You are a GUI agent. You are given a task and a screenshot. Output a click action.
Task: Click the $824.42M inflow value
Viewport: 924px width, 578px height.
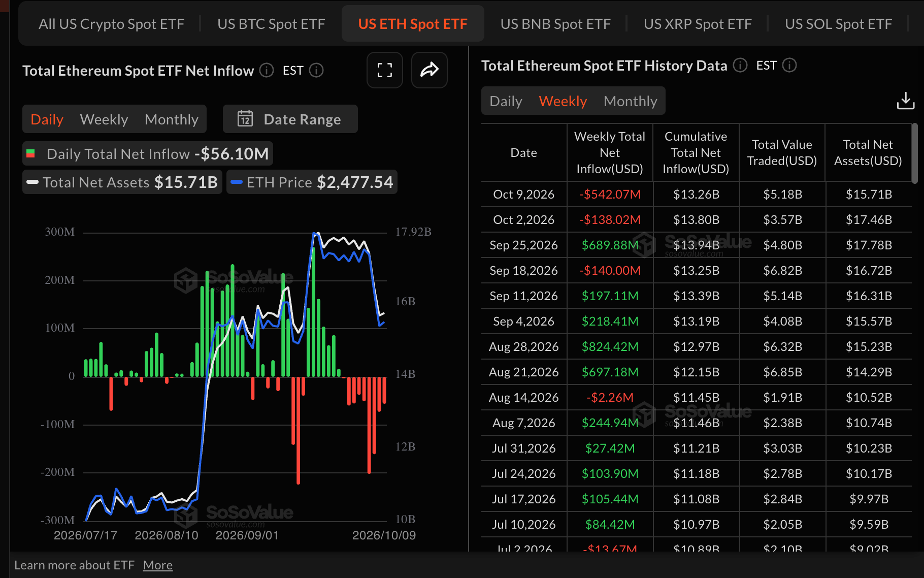click(x=610, y=346)
